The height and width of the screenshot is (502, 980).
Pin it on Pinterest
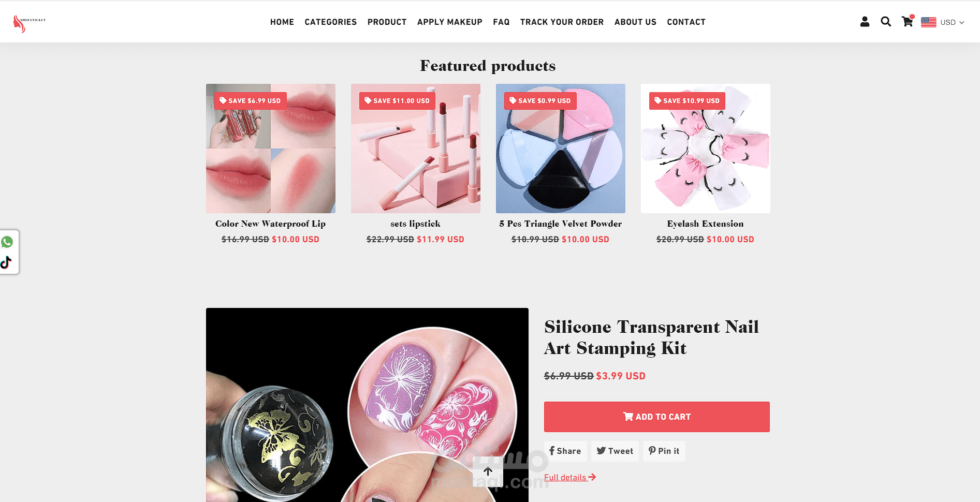click(664, 451)
